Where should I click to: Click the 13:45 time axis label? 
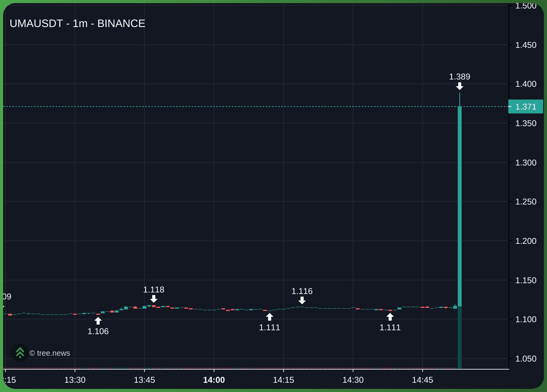[144, 380]
